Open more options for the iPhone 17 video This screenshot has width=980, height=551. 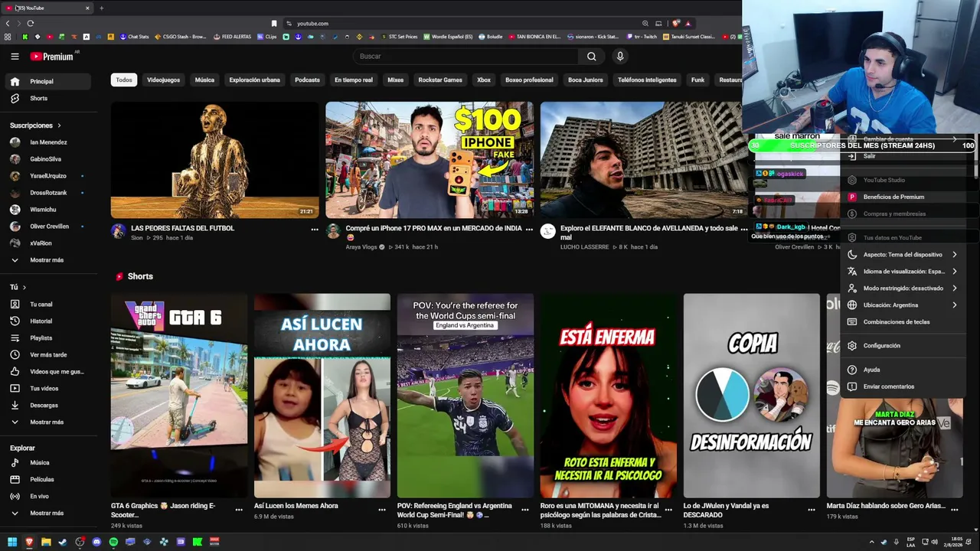pyautogui.click(x=528, y=229)
